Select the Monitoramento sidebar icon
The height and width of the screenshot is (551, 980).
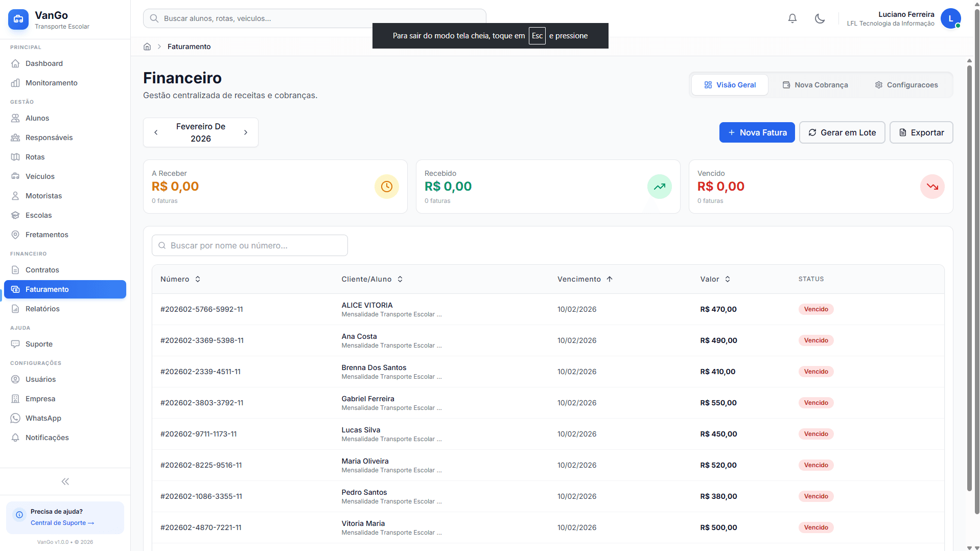click(16, 83)
